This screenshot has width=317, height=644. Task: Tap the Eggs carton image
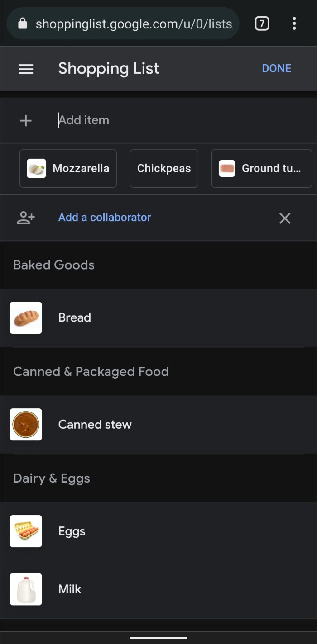point(26,531)
